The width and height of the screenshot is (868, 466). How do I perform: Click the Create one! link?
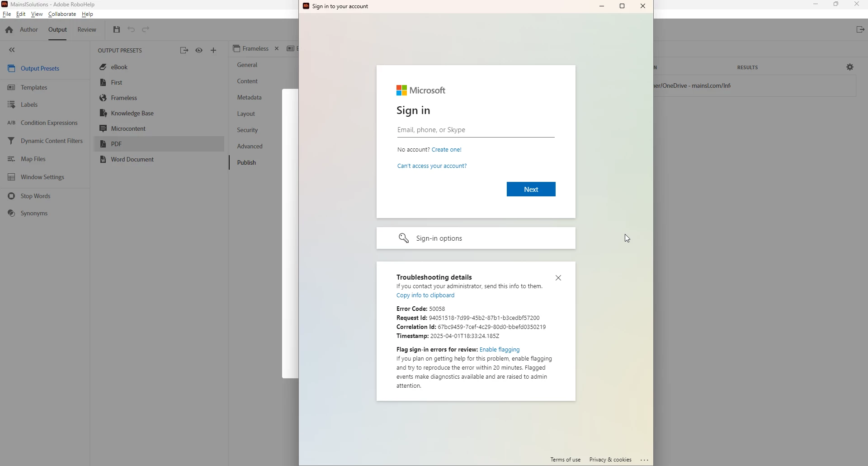pos(447,150)
